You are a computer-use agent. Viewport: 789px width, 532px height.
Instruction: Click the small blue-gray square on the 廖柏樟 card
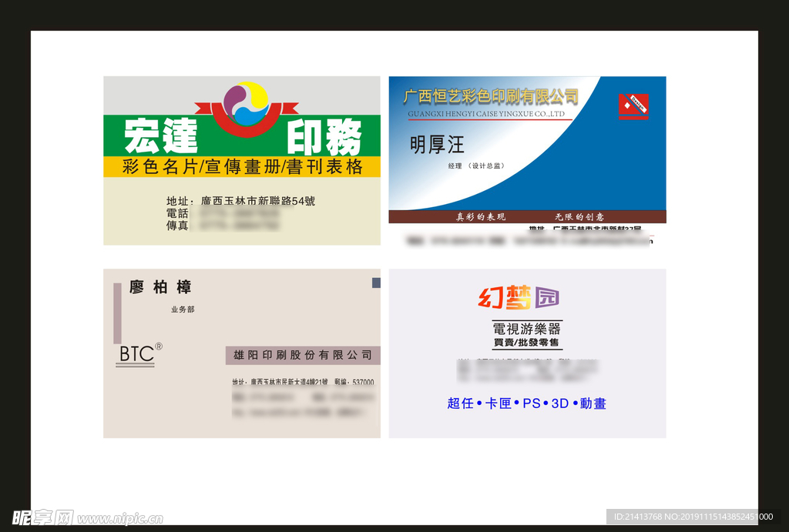376,283
